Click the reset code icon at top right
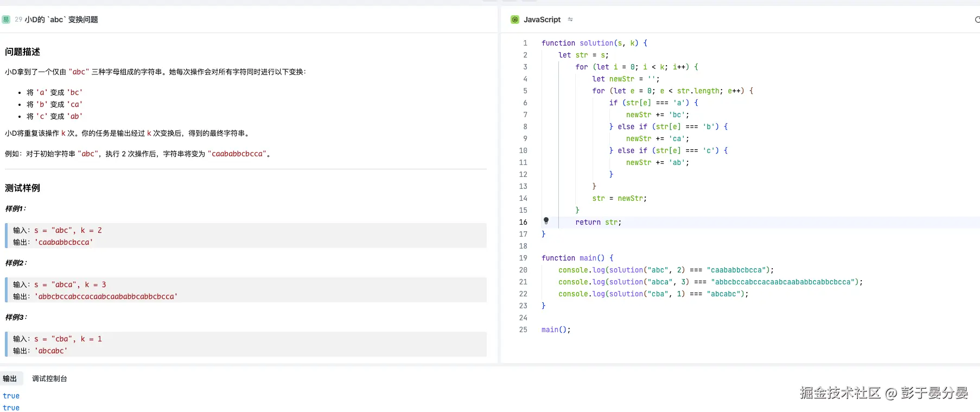This screenshot has height=412, width=980. tap(977, 20)
